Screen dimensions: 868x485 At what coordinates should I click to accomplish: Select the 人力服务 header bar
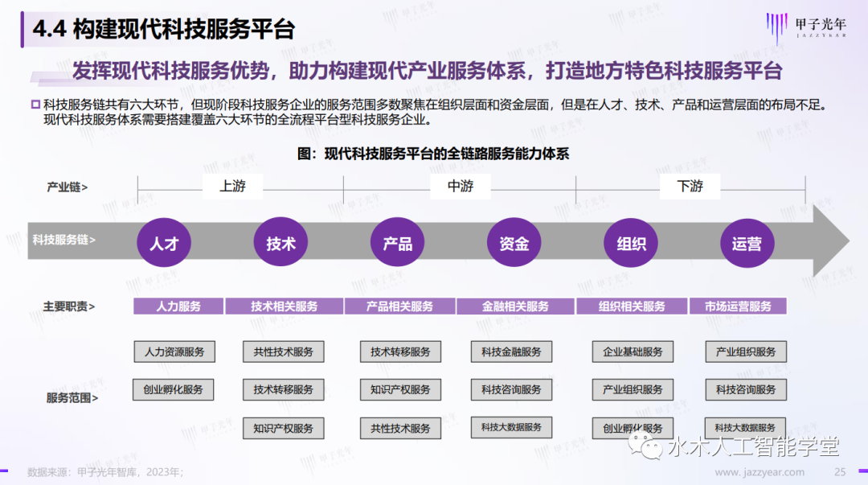click(178, 306)
